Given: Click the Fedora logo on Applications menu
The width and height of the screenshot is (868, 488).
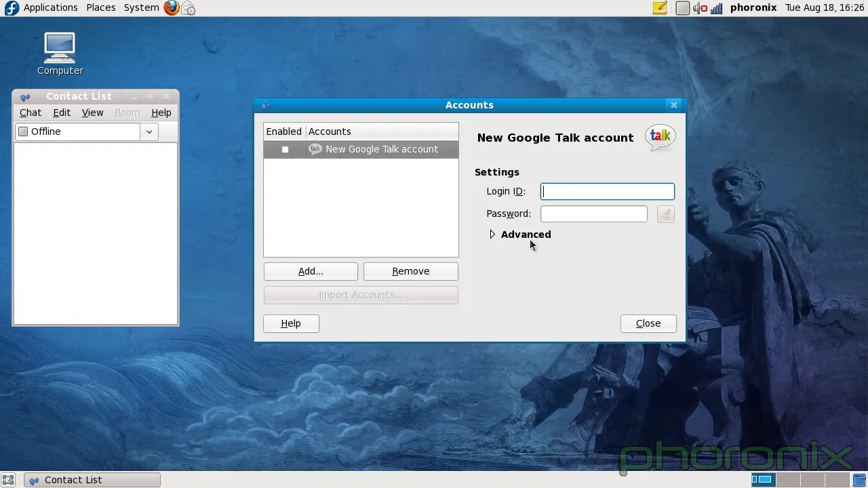Looking at the screenshot, I should [x=12, y=8].
